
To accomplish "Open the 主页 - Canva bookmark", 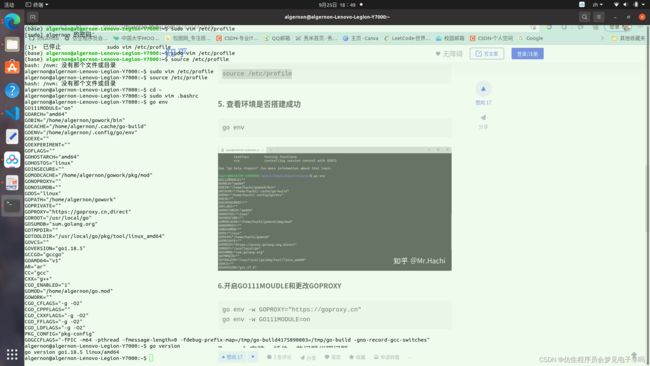I will [361, 38].
